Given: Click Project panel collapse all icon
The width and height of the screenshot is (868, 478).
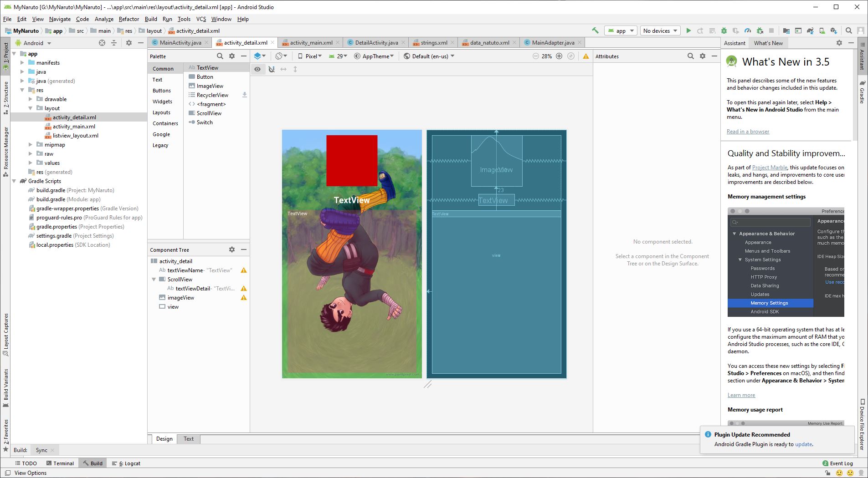Looking at the screenshot, I should [114, 43].
